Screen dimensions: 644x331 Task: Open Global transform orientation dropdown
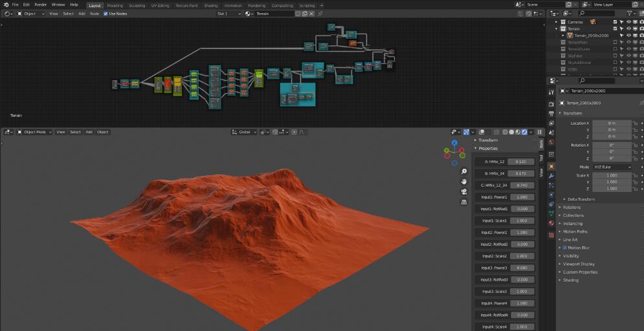245,132
